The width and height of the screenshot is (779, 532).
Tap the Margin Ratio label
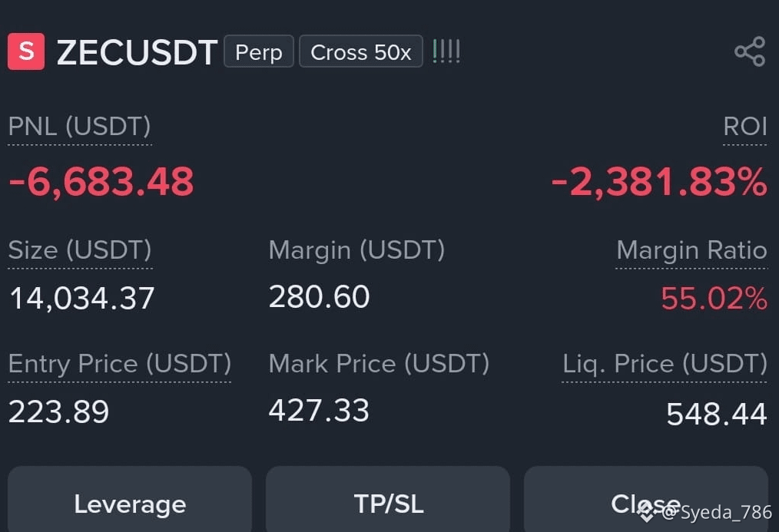[x=691, y=249]
